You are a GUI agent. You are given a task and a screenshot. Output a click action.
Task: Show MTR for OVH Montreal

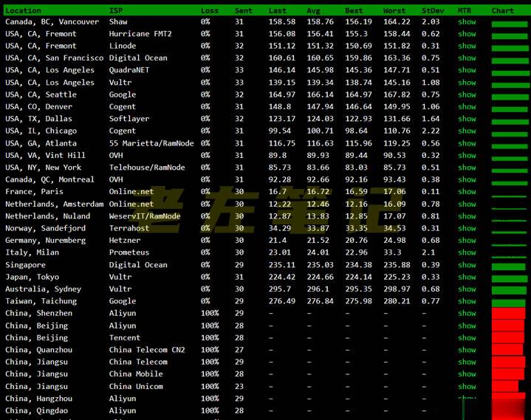click(467, 179)
